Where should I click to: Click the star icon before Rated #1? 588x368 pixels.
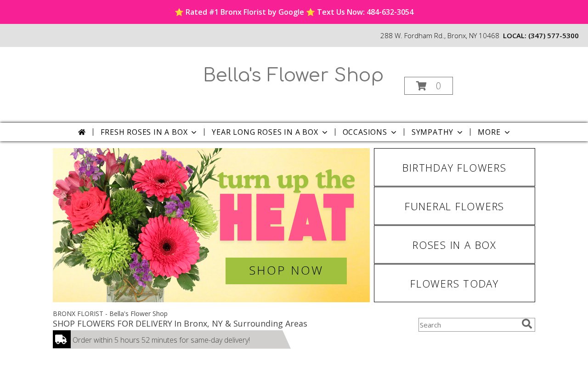[x=179, y=12]
